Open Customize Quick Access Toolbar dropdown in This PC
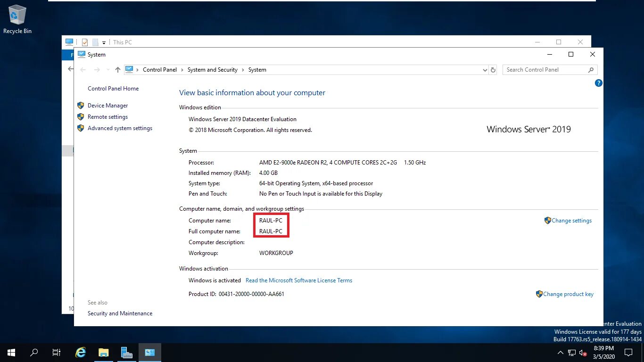Screen dimensions: 644x362 point(104,42)
